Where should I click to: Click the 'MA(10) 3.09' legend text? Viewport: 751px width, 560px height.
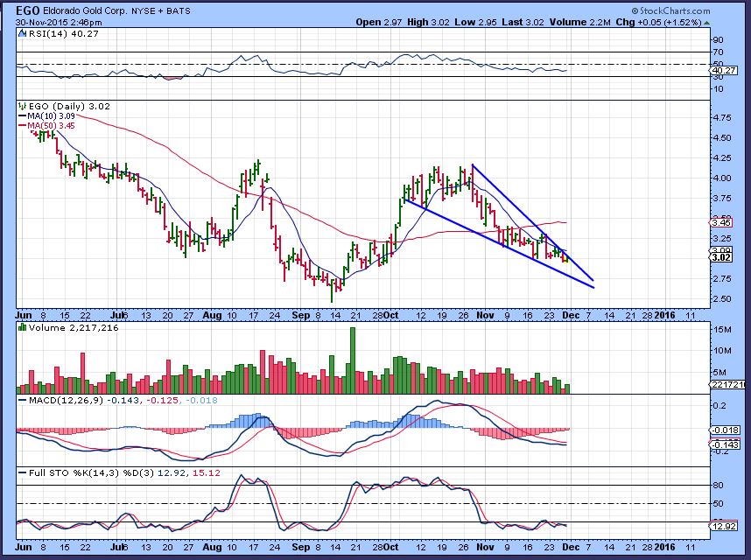(x=52, y=116)
